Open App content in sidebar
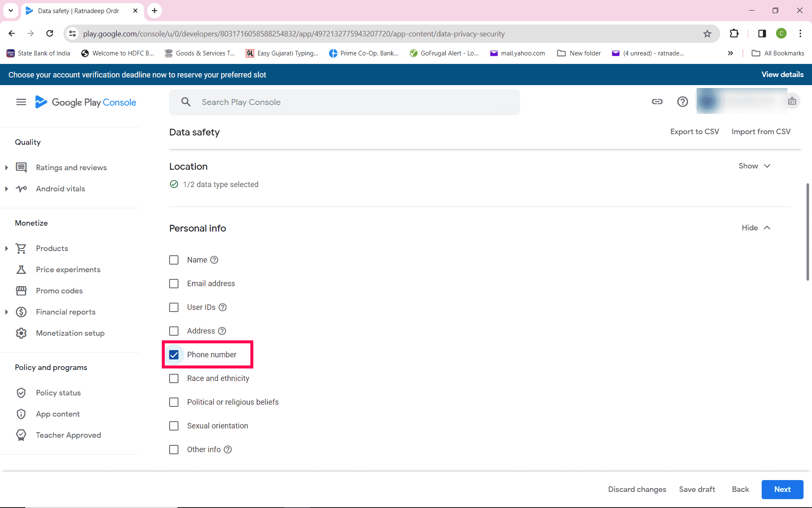The width and height of the screenshot is (812, 508). tap(58, 414)
